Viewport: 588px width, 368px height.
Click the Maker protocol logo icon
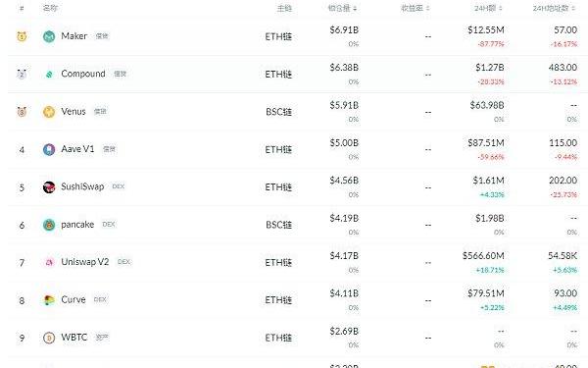point(49,36)
